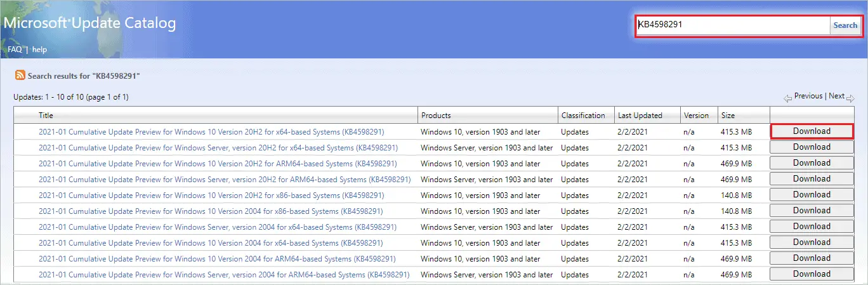
Task: Download Windows Server 20H2 x64-based update
Action: [x=812, y=147]
